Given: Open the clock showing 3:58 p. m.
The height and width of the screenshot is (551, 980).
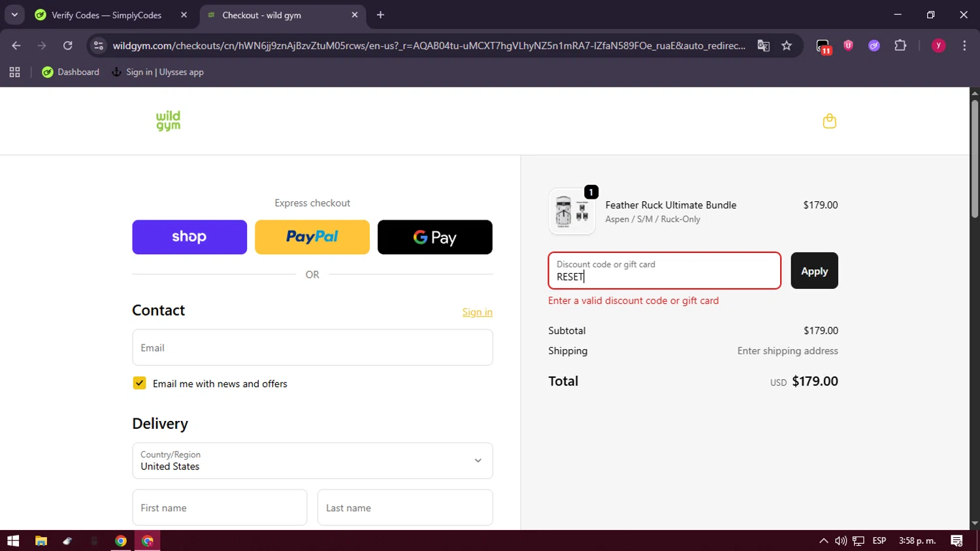Looking at the screenshot, I should [917, 541].
